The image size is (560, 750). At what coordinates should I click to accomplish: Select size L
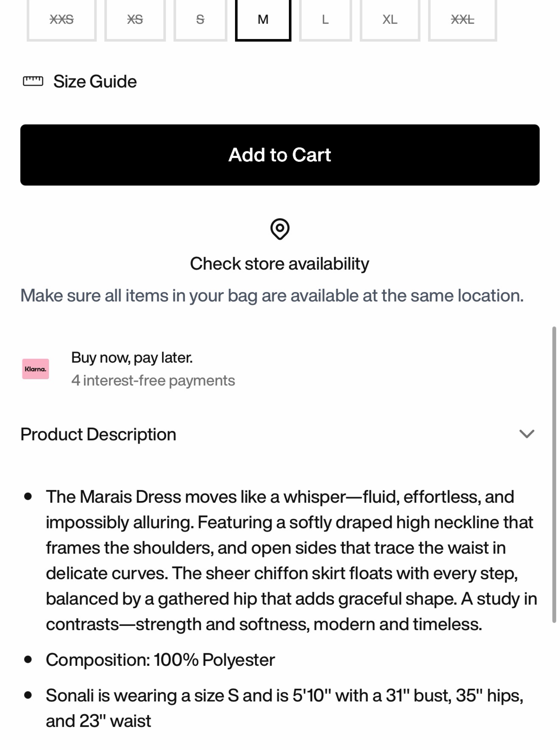325,20
